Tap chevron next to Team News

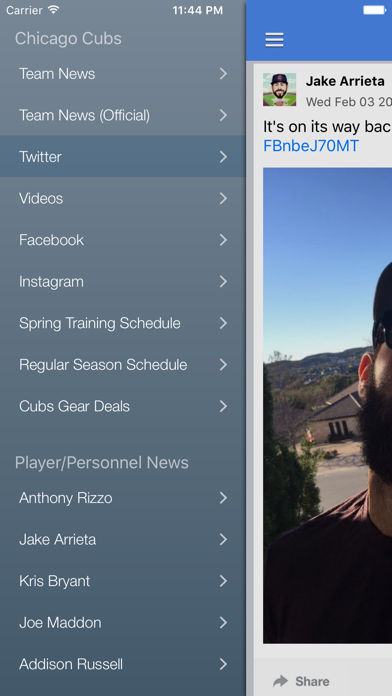click(223, 74)
